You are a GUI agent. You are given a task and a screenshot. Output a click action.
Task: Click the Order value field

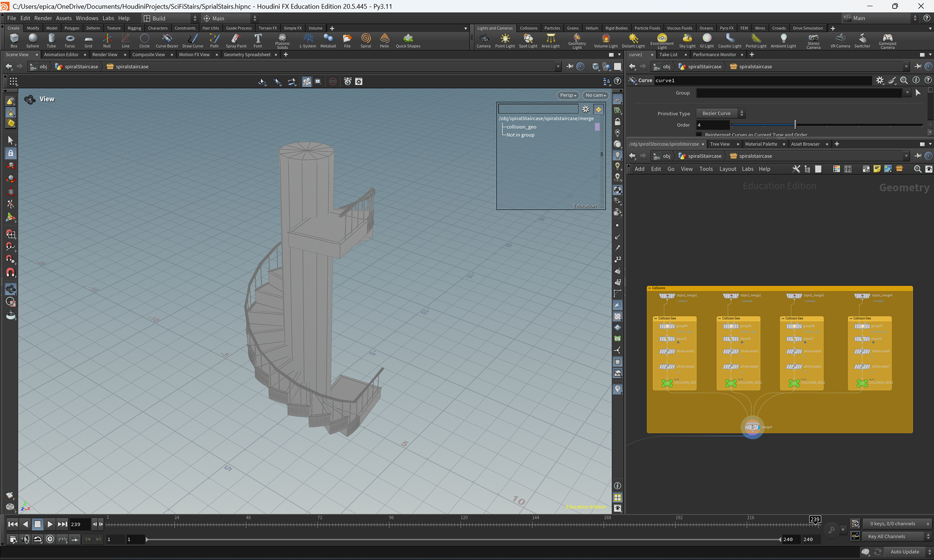pyautogui.click(x=713, y=125)
